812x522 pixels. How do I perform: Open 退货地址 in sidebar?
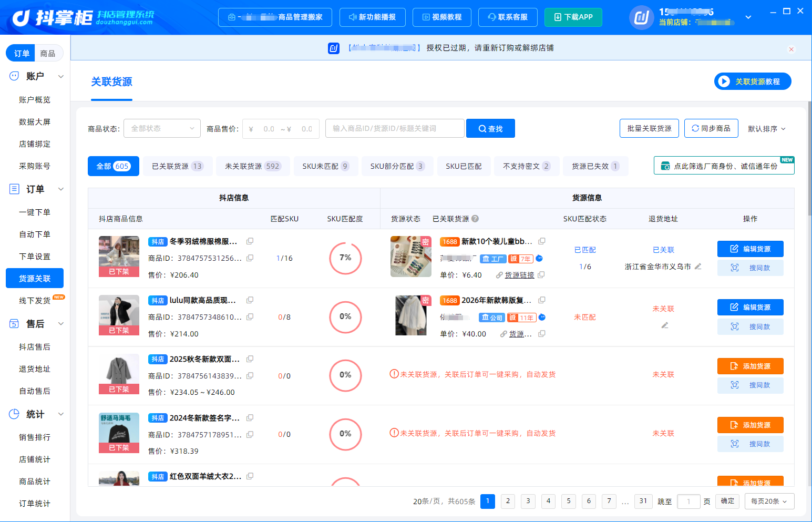point(35,369)
